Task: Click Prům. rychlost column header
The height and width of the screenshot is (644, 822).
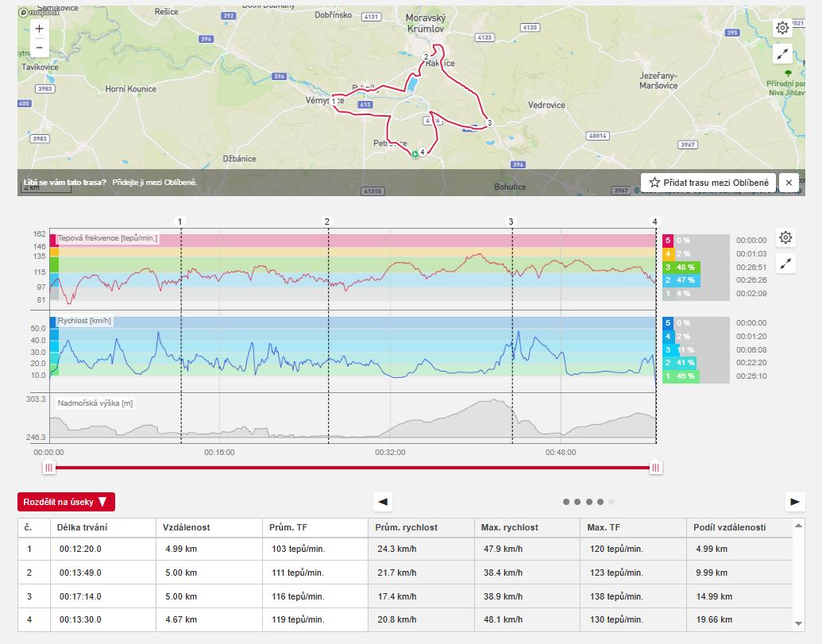Action: coord(422,528)
